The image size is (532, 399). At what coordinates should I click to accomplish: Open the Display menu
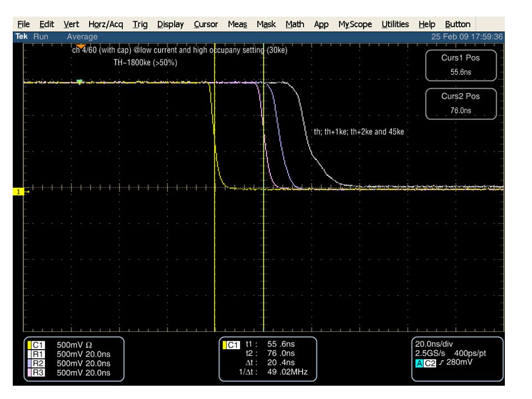click(x=170, y=24)
